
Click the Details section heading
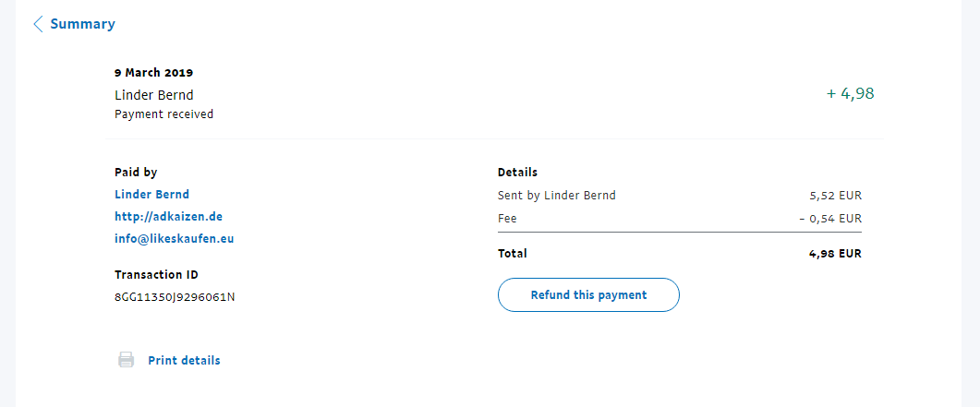517,172
